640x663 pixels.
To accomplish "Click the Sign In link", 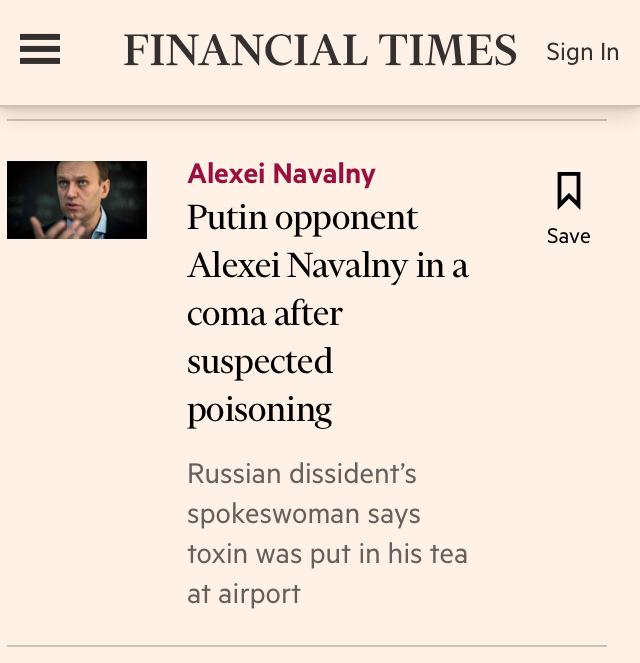I will pyautogui.click(x=582, y=52).
